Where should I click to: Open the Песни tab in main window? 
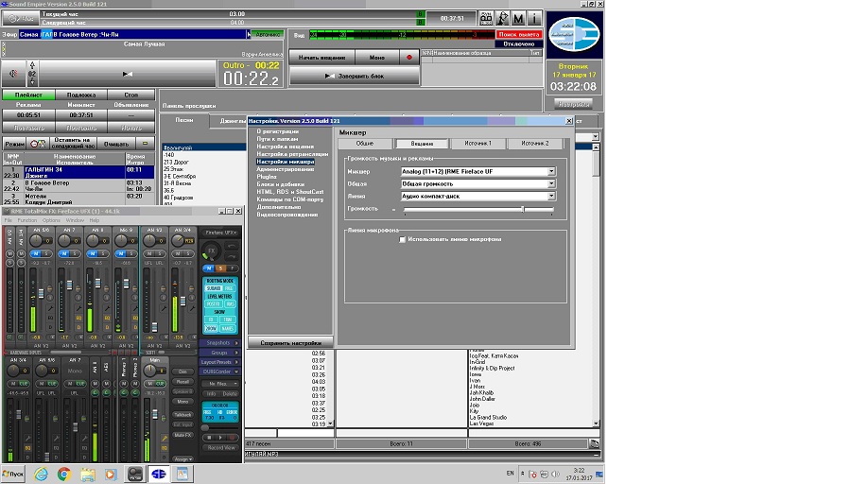(184, 120)
